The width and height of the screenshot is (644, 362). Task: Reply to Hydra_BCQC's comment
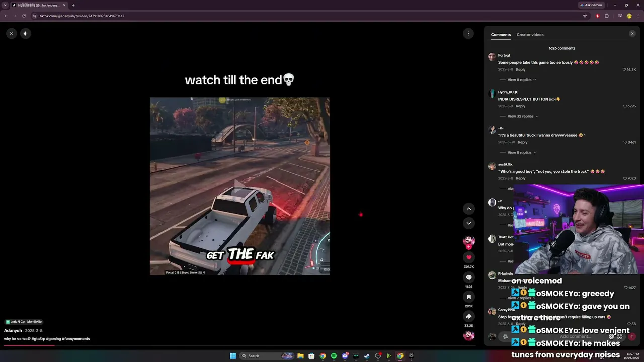(521, 106)
